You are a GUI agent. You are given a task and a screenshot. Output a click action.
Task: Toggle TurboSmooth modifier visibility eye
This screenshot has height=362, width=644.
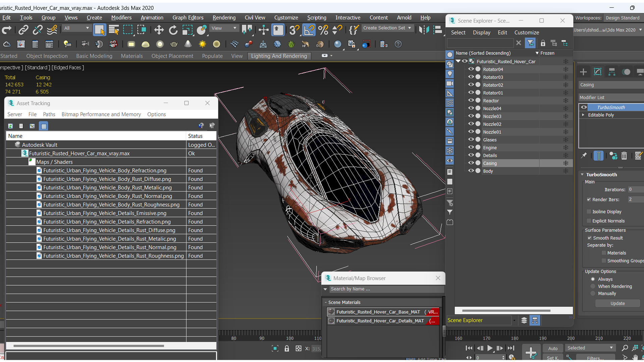[x=584, y=107]
